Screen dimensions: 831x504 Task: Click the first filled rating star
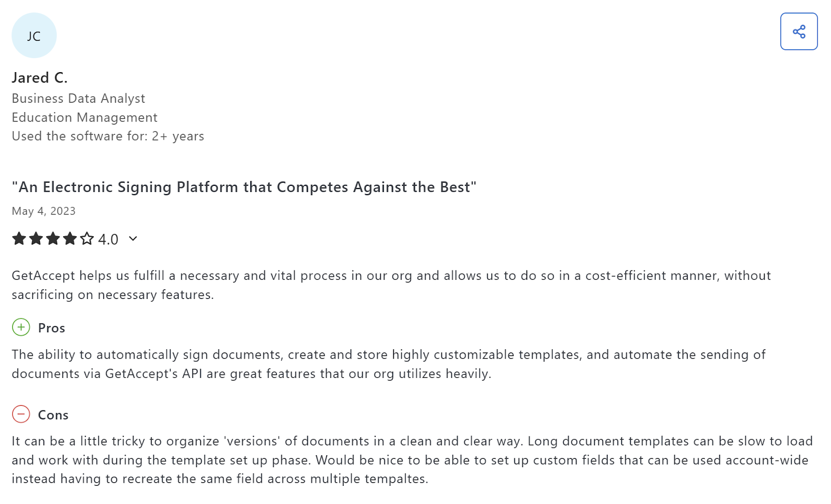pyautogui.click(x=19, y=239)
